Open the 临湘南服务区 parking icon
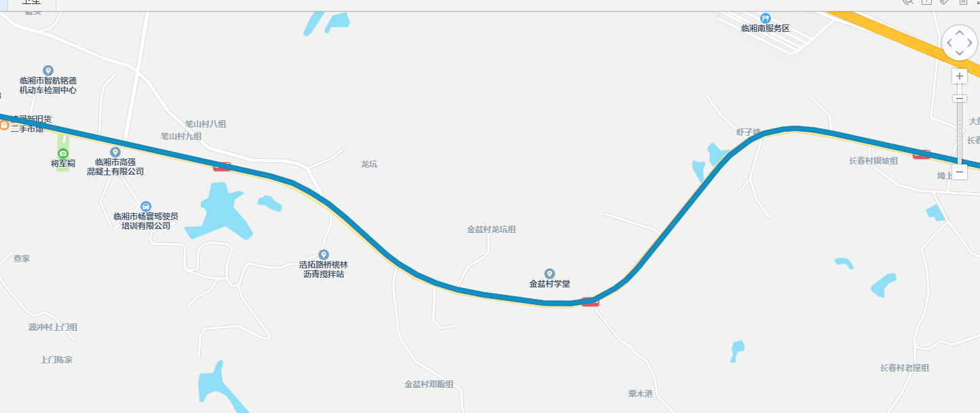Image resolution: width=980 pixels, height=413 pixels. pos(766,18)
